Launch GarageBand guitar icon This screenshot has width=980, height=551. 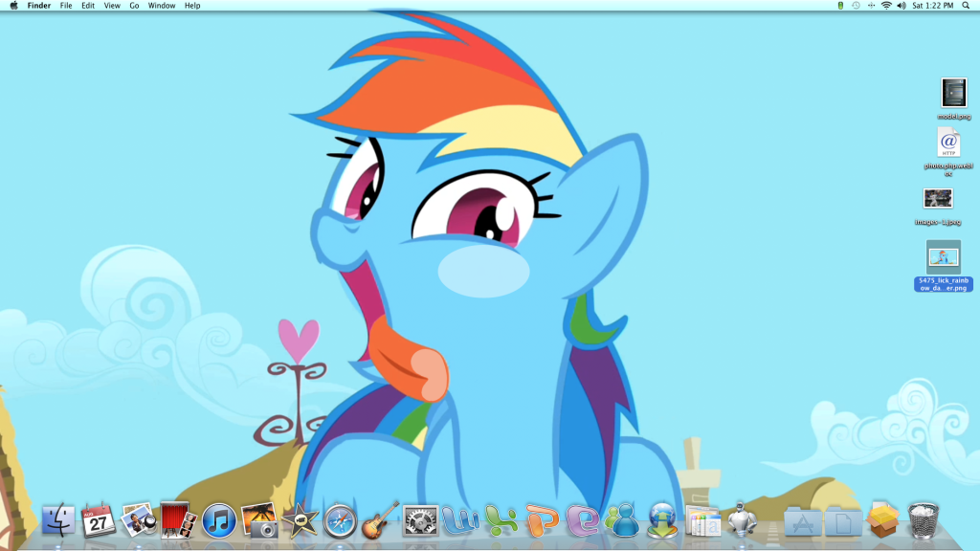pos(380,520)
